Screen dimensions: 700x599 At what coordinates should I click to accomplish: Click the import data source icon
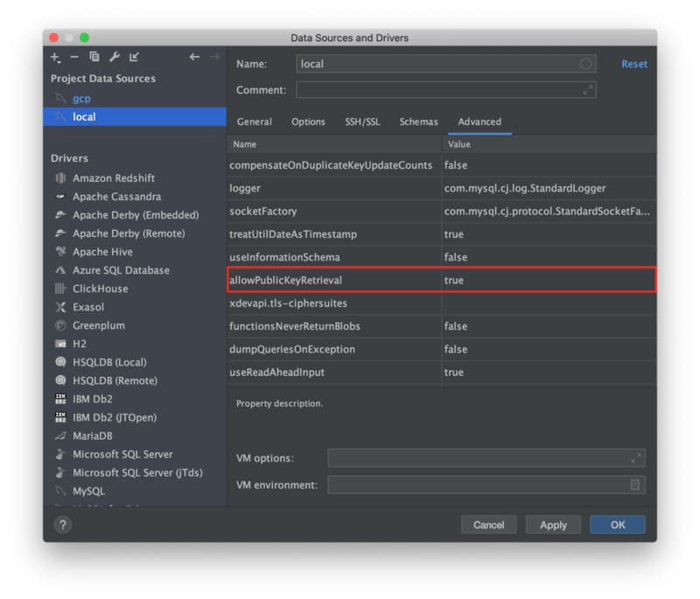[132, 57]
